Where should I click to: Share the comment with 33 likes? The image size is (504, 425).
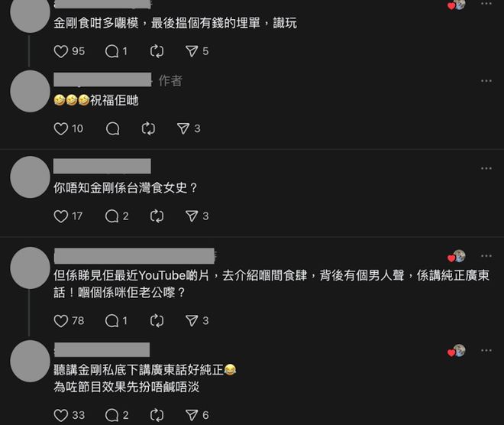click(x=192, y=415)
